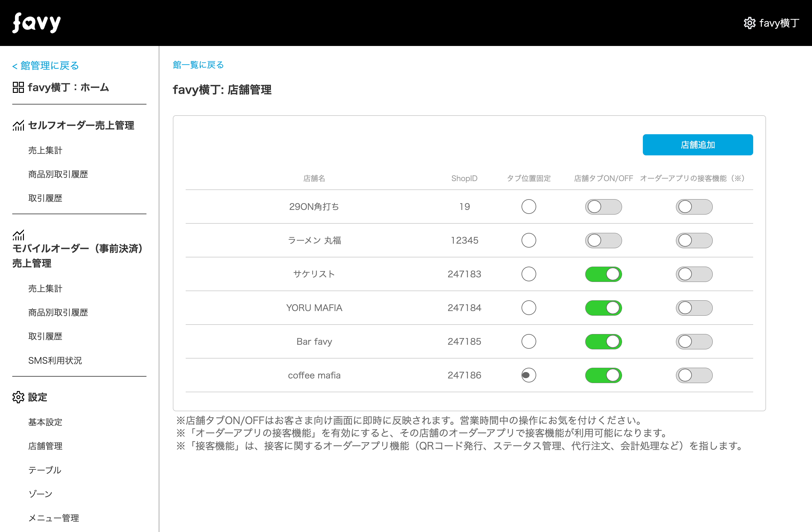This screenshot has height=532, width=812.
Task: Turn off 店舗タブ switch for サケリスト
Action: (603, 274)
